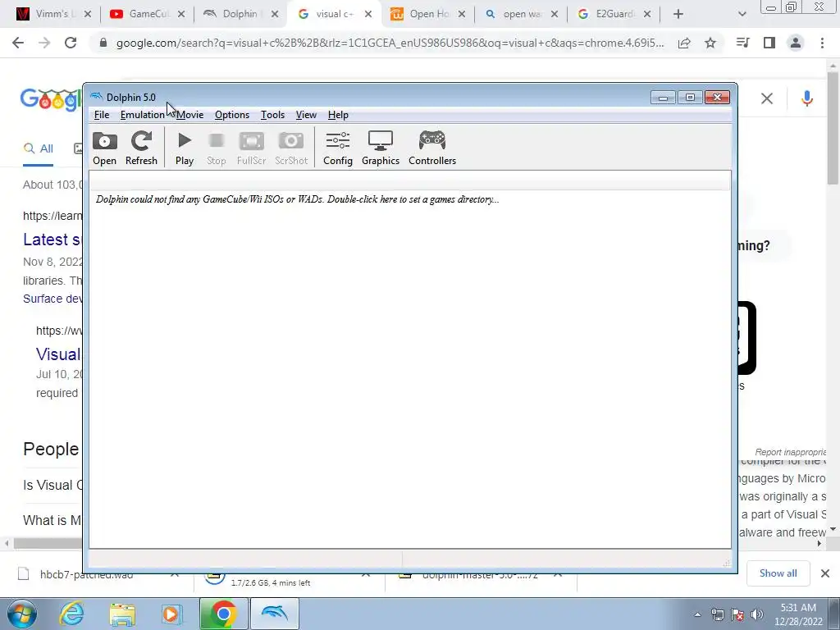Open the Windows Start menu
840x630 pixels.
pyautogui.click(x=22, y=614)
